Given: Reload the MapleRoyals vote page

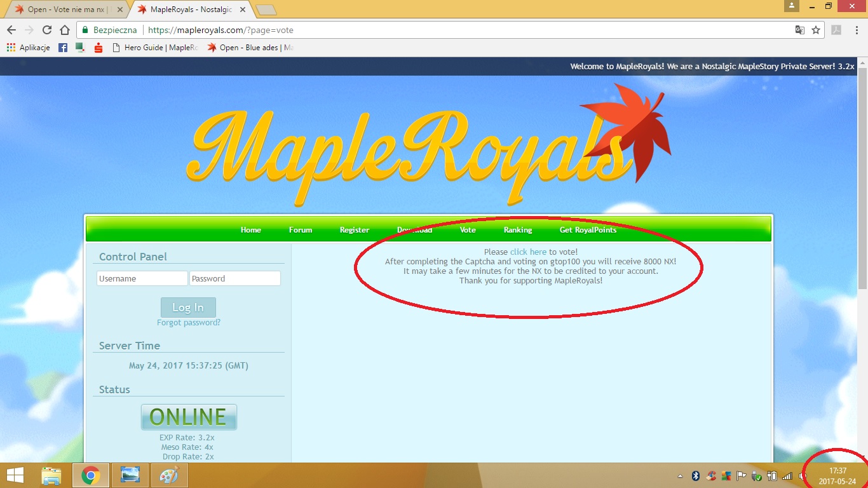Looking at the screenshot, I should click(46, 30).
